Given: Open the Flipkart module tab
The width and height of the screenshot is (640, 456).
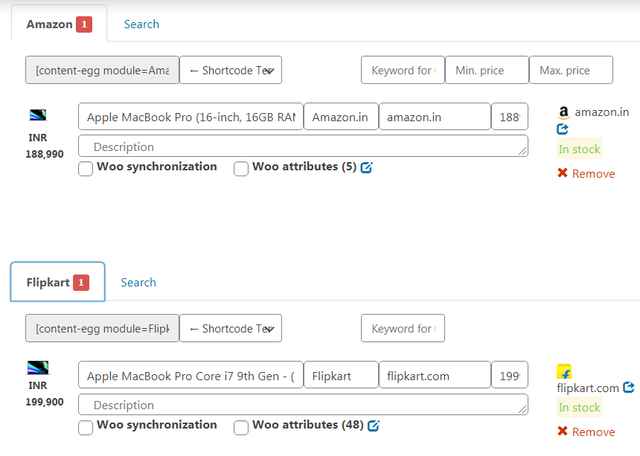Looking at the screenshot, I should [x=58, y=282].
